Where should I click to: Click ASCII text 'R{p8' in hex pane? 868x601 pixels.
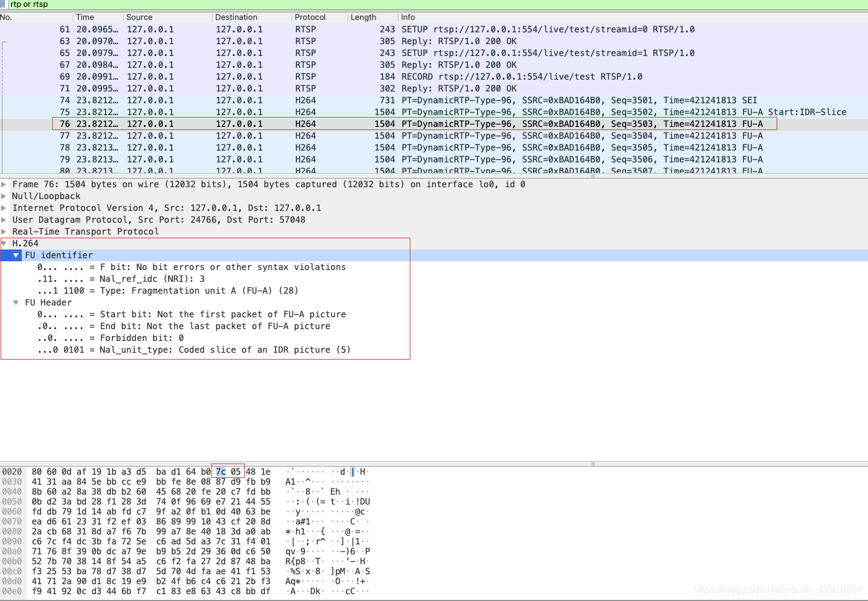pos(295,561)
